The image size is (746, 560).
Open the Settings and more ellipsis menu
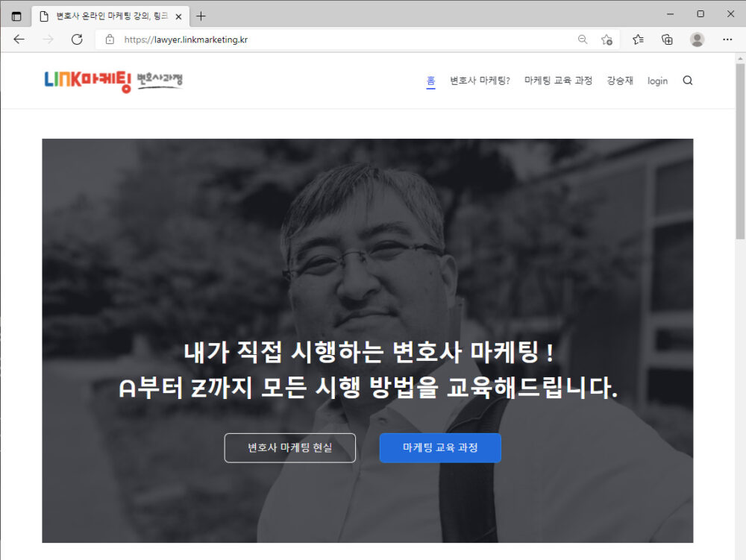click(727, 40)
